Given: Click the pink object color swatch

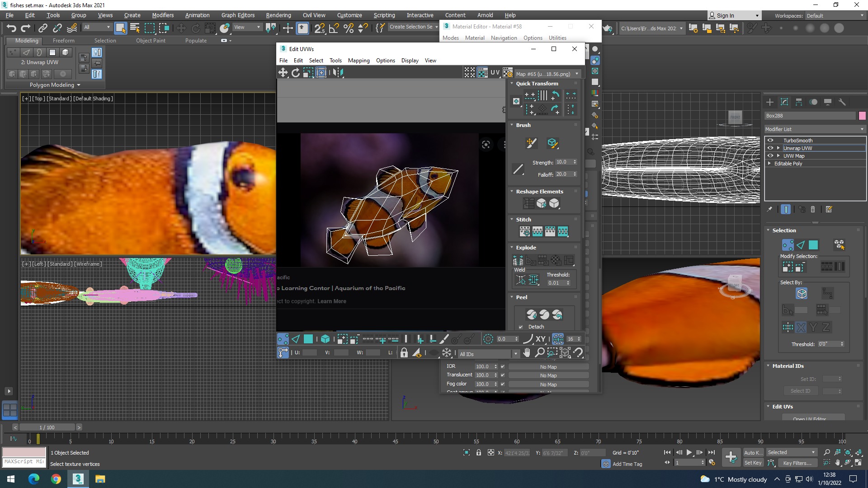Looking at the screenshot, I should [x=862, y=116].
